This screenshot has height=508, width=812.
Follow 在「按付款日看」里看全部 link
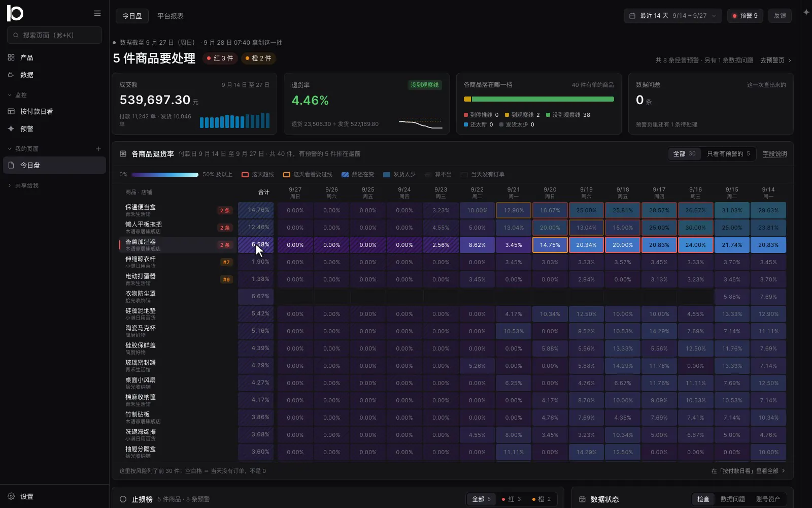[x=749, y=471]
